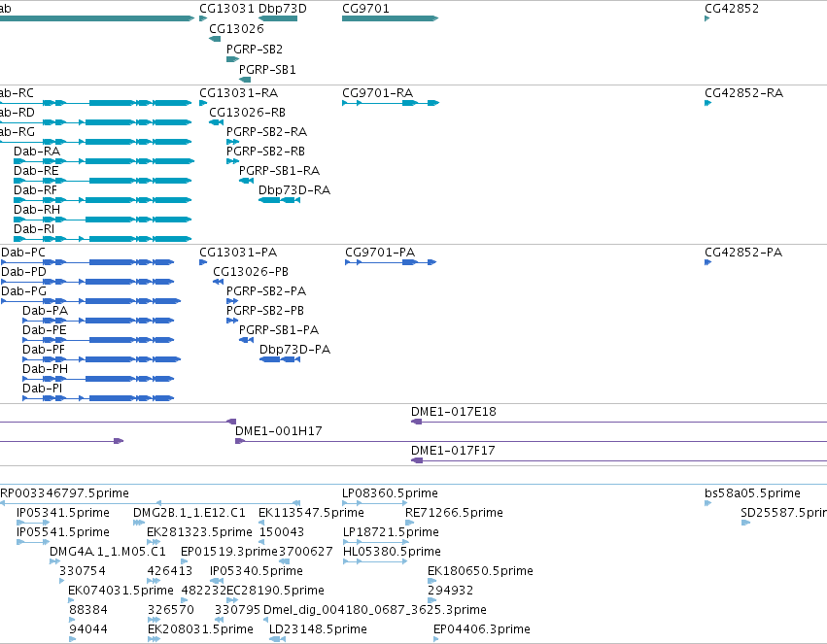
Task: Select protein CG13031-PA
Action: point(238,253)
